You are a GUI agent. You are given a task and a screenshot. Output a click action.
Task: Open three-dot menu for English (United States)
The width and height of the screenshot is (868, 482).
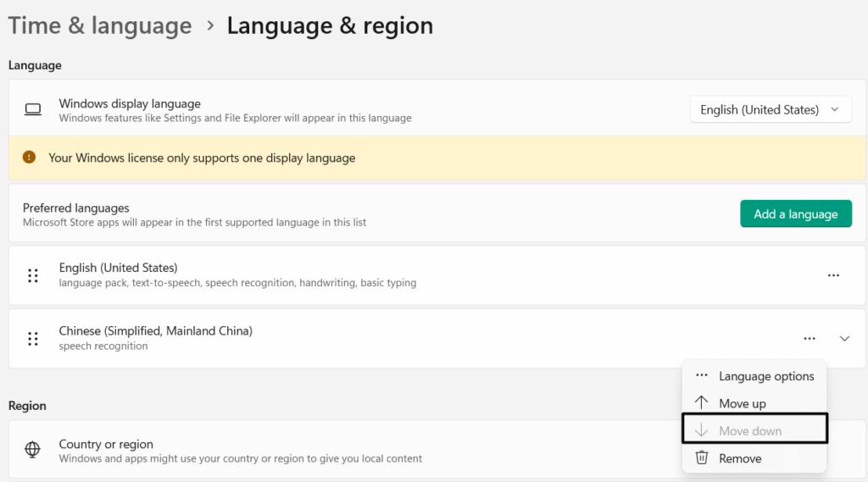(832, 275)
